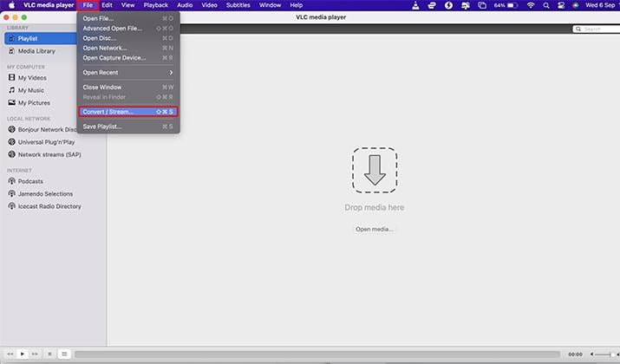Open the Window menu
This screenshot has height=364, width=620.
click(x=270, y=5)
